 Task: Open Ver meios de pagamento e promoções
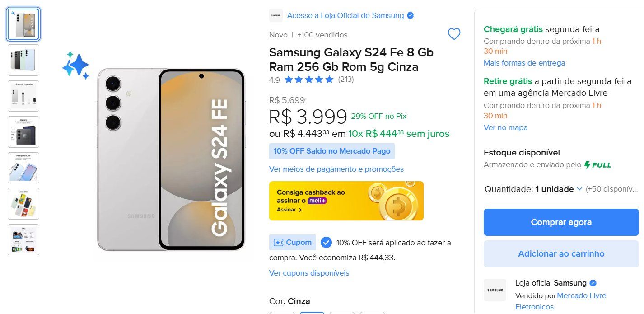[336, 169]
